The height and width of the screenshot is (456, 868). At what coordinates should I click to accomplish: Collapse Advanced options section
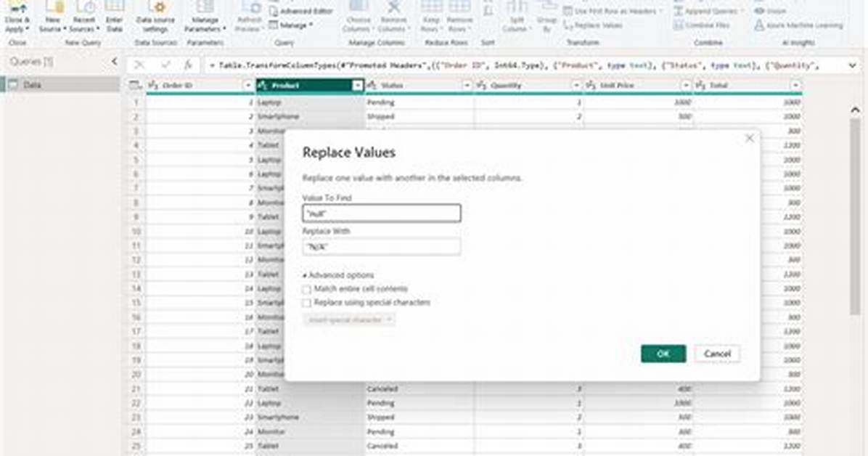[338, 275]
